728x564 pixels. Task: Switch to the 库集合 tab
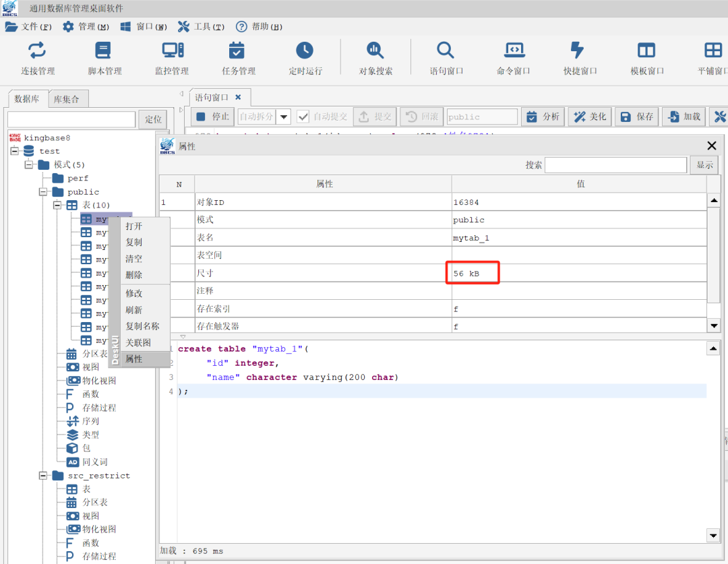tap(66, 99)
